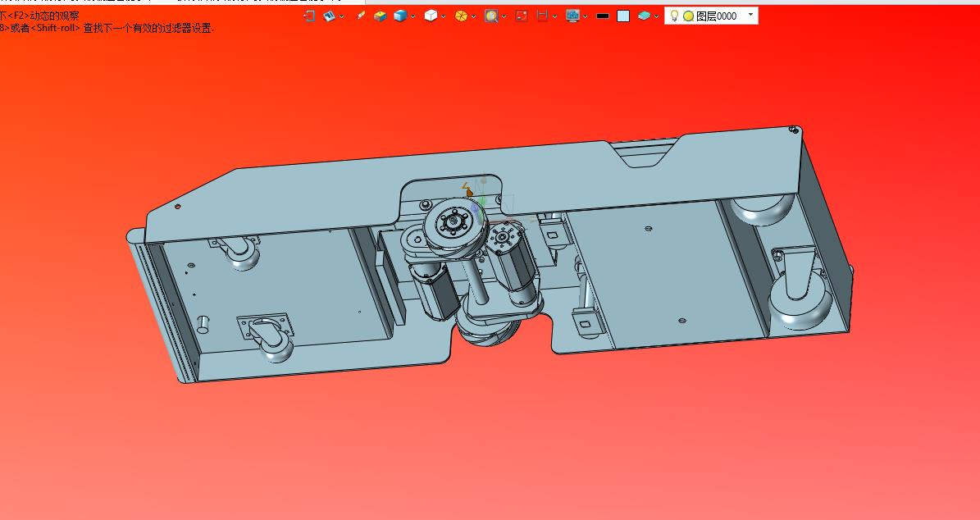The height and width of the screenshot is (520, 980).
Task: Toggle the light bulb layer visibility
Action: tap(674, 16)
